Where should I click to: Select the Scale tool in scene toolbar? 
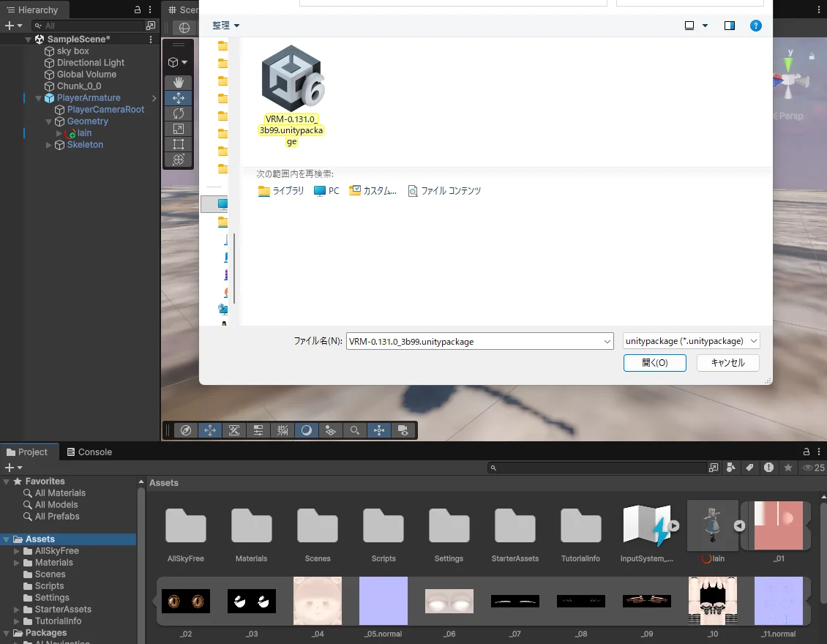pyautogui.click(x=179, y=129)
